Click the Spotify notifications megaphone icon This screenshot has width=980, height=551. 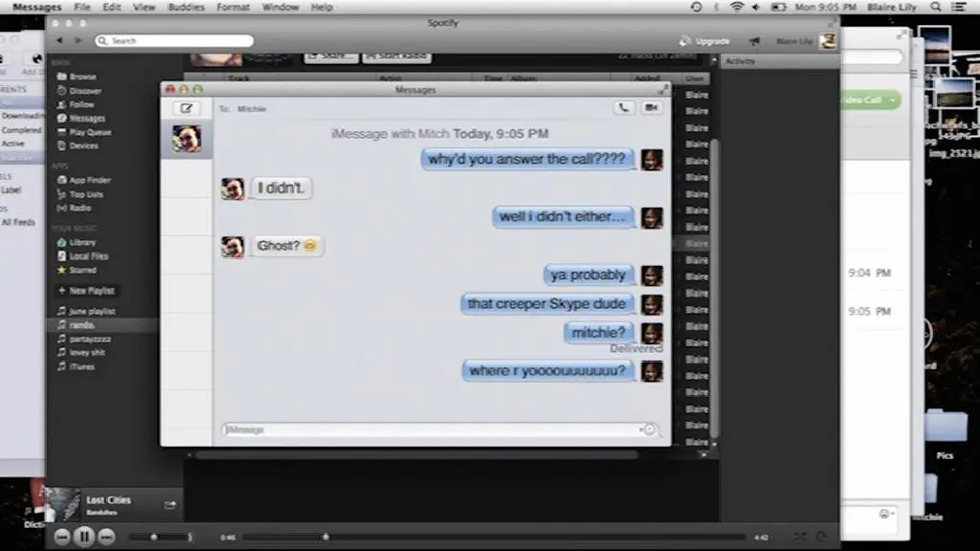(x=754, y=41)
